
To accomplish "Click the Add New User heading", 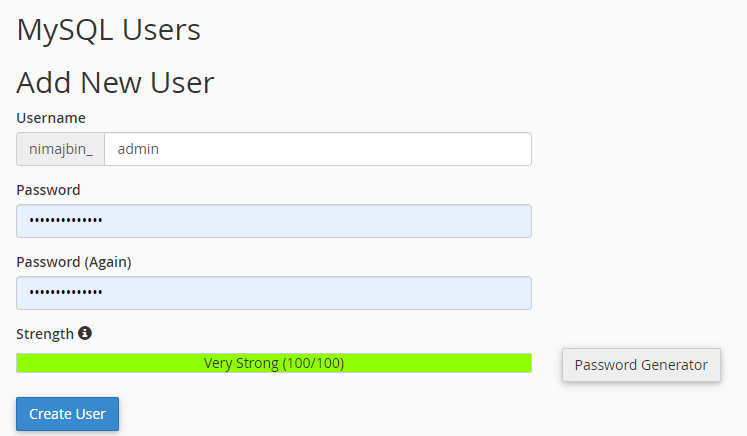I will pos(115,82).
